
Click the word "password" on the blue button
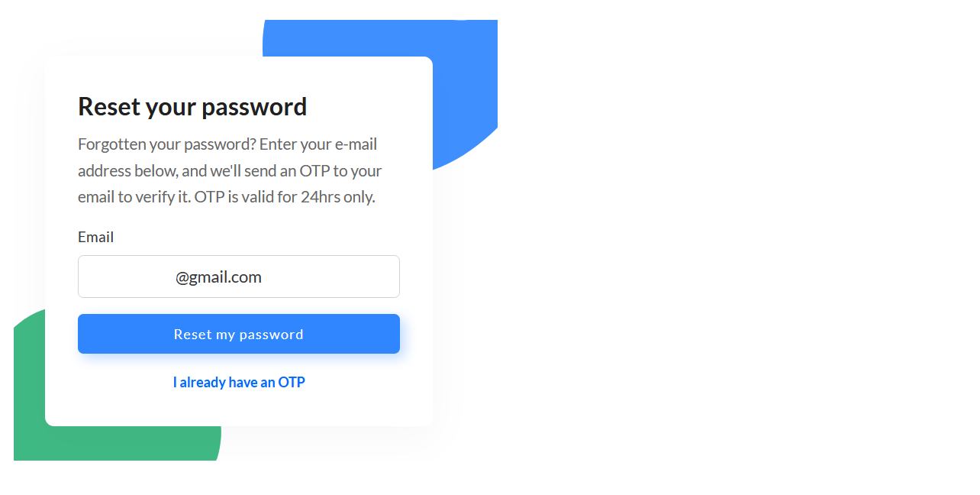(271, 335)
